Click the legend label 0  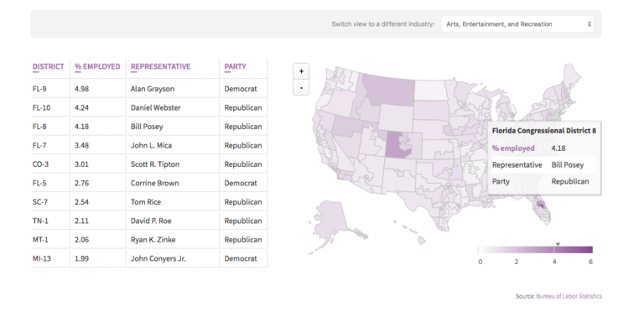tap(480, 262)
